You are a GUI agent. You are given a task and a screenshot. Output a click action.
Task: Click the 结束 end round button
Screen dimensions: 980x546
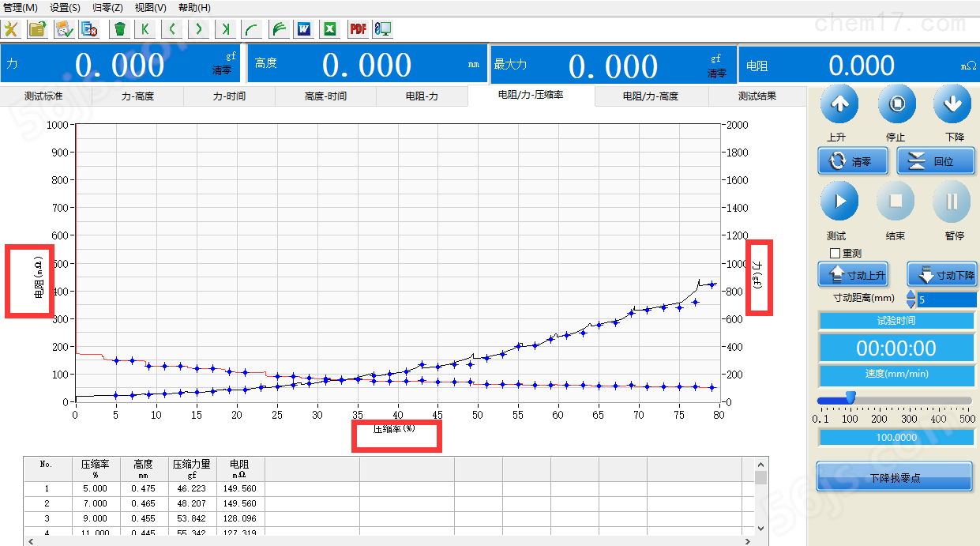coord(896,201)
